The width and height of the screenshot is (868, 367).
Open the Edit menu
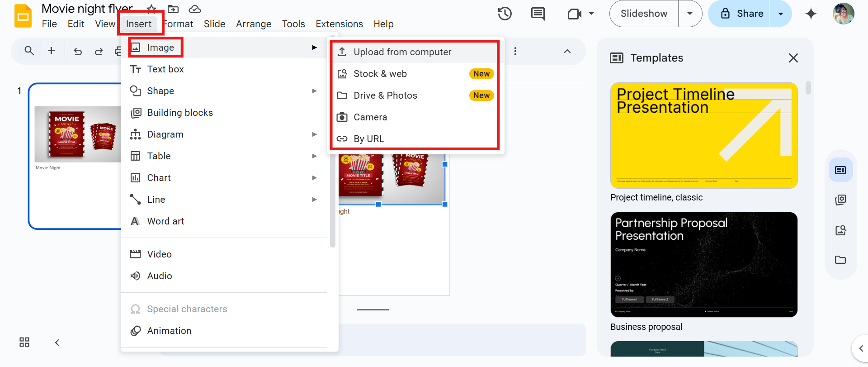point(76,24)
